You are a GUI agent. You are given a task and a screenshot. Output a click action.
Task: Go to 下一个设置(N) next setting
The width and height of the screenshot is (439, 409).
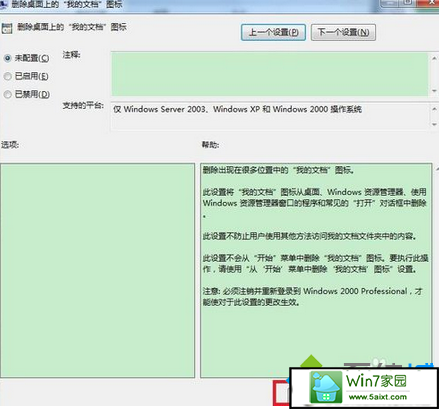click(x=343, y=32)
